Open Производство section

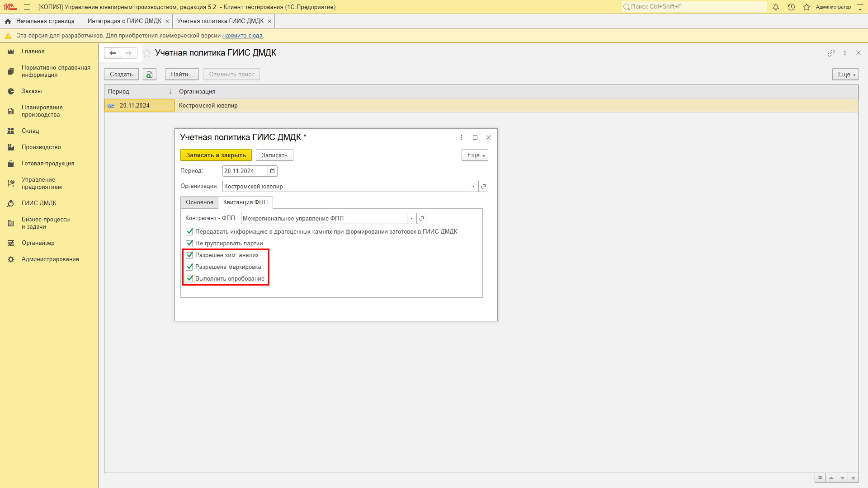tap(41, 147)
